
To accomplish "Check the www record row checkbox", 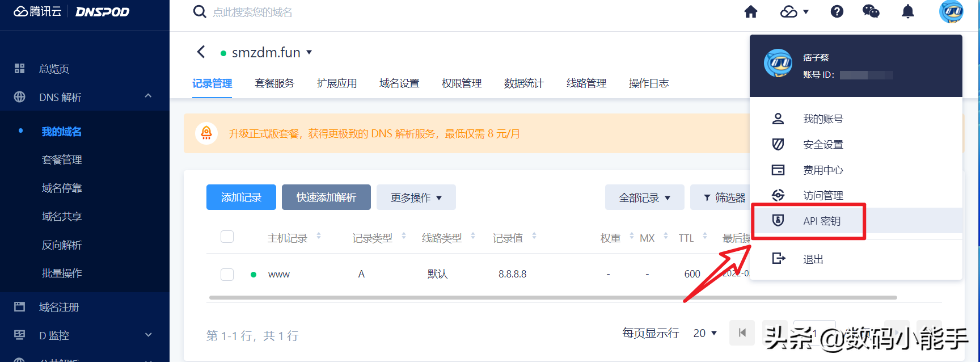I will pos(227,275).
